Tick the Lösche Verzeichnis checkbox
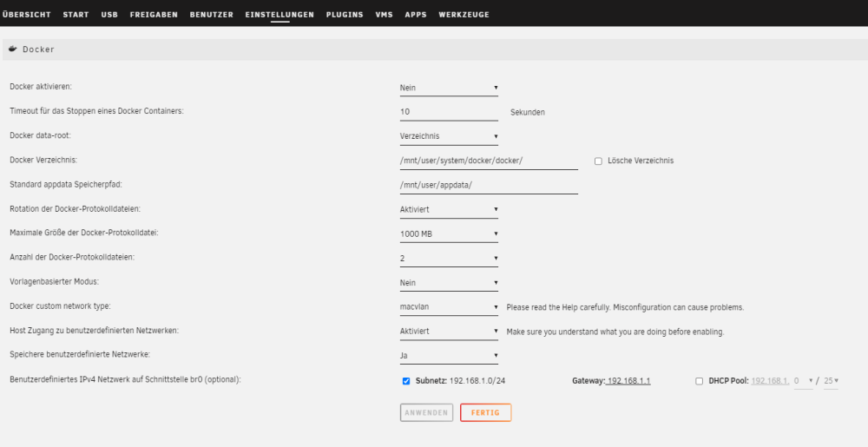Viewport: 868px width, 447px height. pyautogui.click(x=598, y=161)
